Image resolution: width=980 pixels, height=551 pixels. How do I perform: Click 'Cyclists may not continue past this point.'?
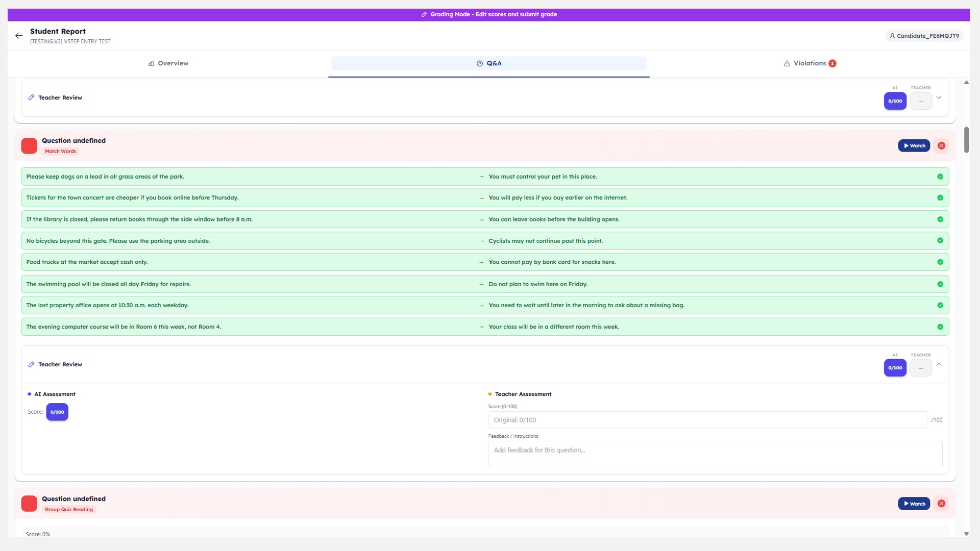[546, 241]
